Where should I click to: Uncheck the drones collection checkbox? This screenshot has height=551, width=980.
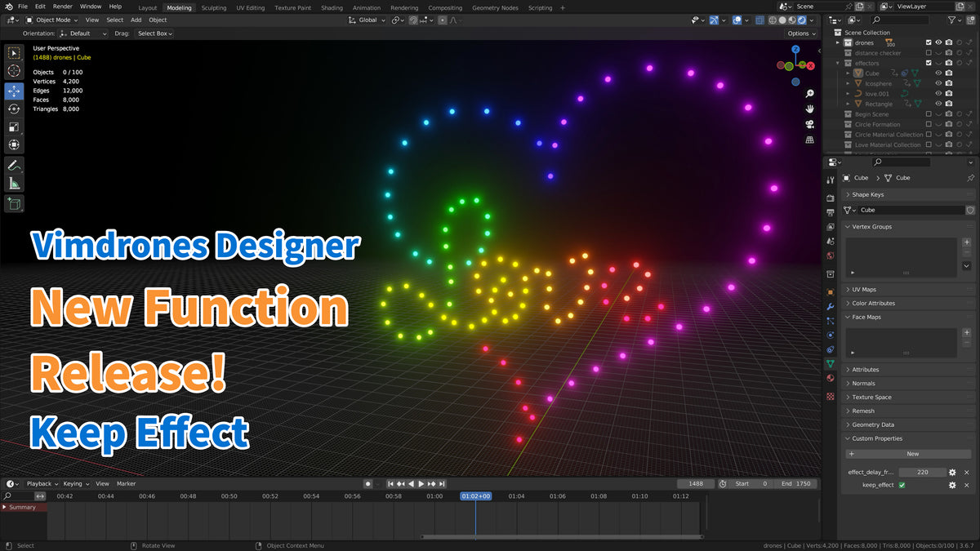click(x=929, y=42)
